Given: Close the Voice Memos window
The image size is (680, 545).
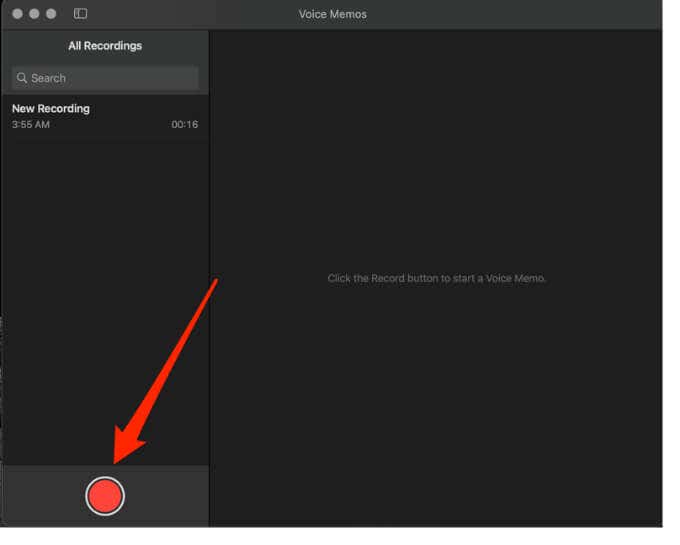Looking at the screenshot, I should 17,14.
